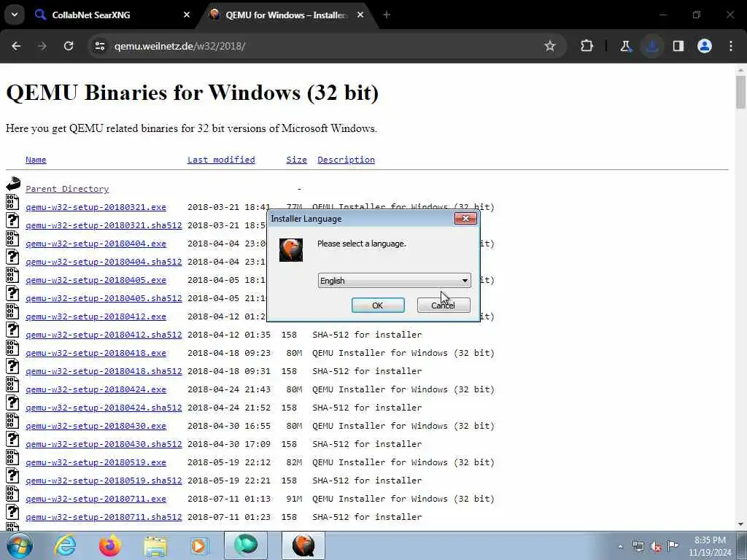Open qemu-w32-setup-20180404.sha512
This screenshot has width=747, height=560.
click(104, 262)
